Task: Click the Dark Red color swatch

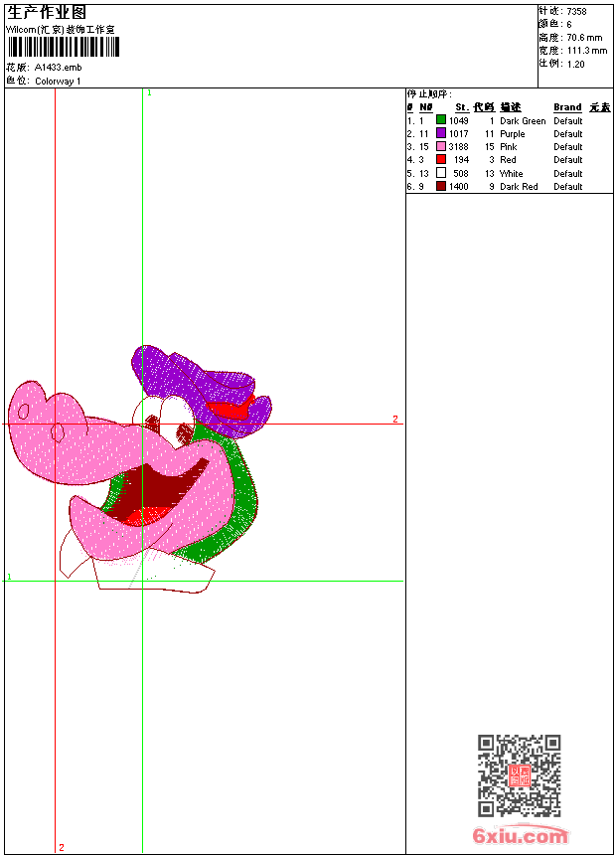Action: (x=441, y=186)
